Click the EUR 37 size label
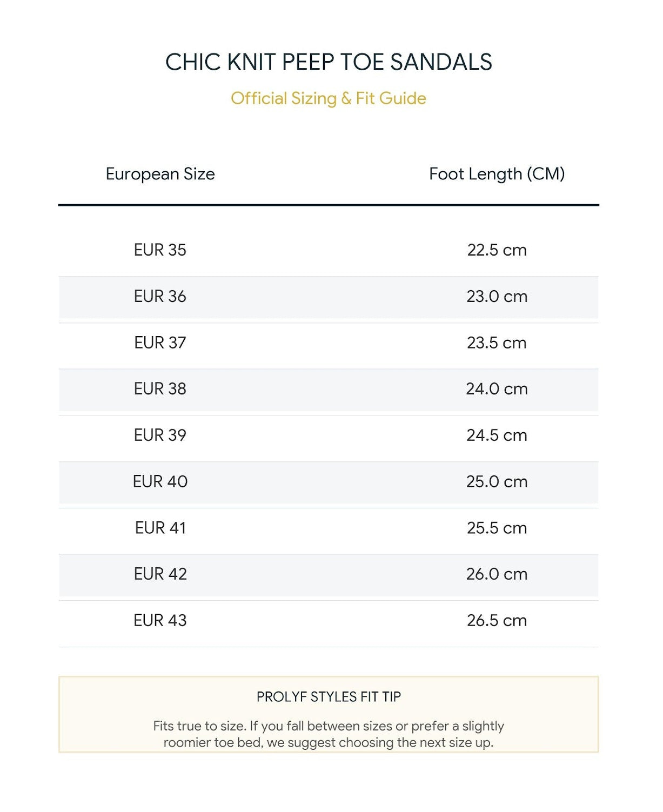The image size is (663, 812). coord(160,343)
